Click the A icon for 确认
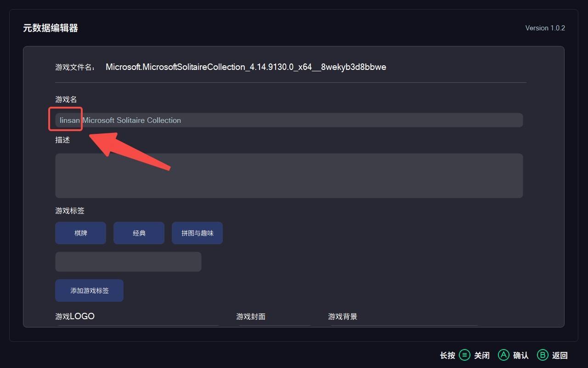 (x=504, y=355)
